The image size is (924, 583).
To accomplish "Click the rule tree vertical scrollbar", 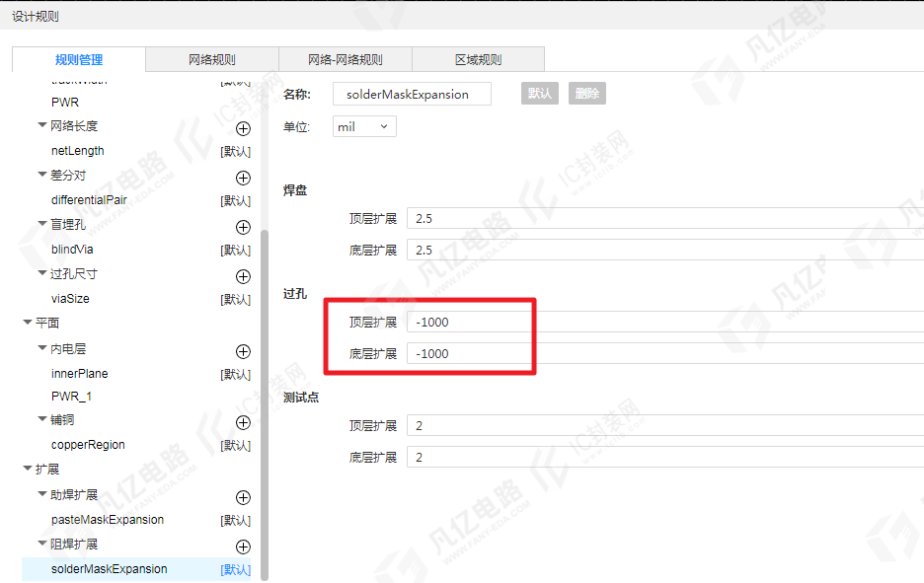I will point(265,405).
